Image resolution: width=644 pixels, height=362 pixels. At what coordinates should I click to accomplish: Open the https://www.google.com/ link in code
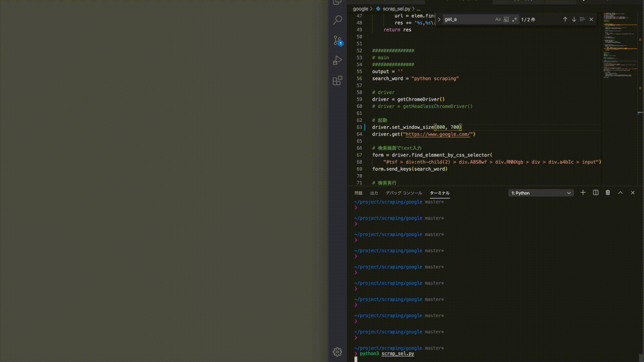coord(438,134)
